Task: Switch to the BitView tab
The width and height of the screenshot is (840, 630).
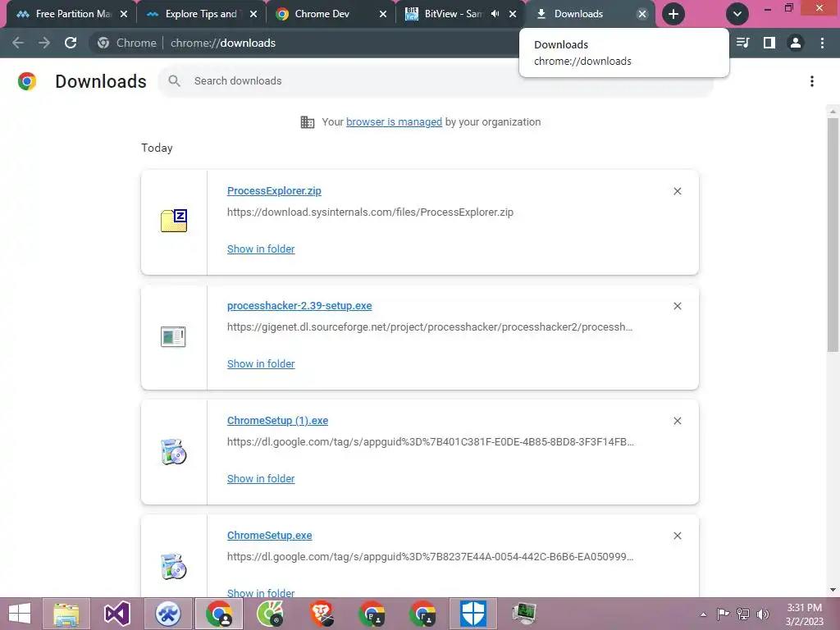Action: coord(447,14)
